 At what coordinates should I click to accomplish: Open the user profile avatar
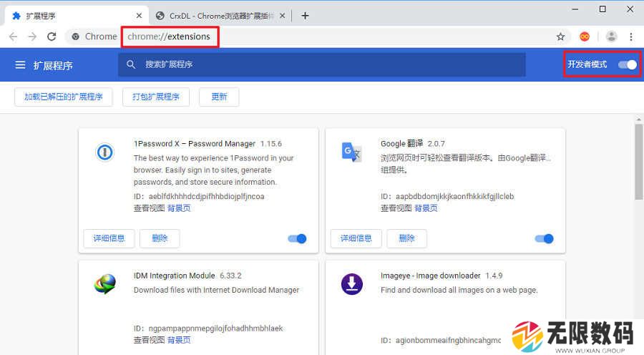pos(611,37)
